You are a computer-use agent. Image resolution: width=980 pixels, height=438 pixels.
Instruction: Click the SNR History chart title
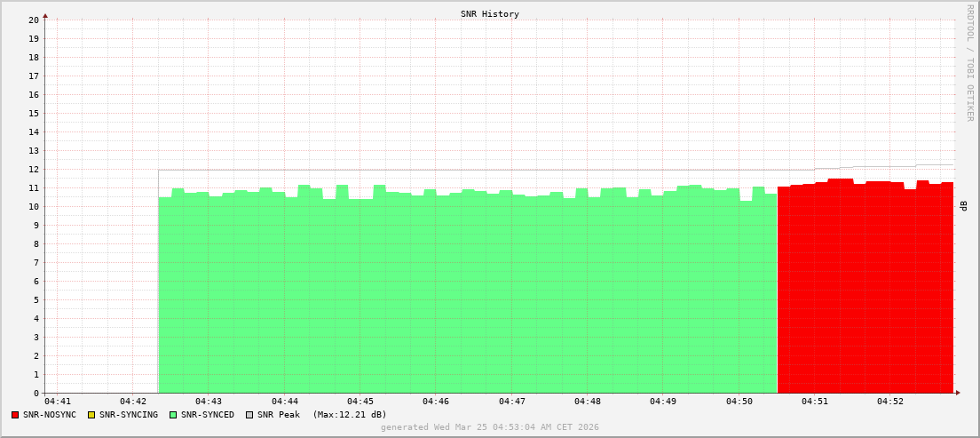[x=489, y=14]
